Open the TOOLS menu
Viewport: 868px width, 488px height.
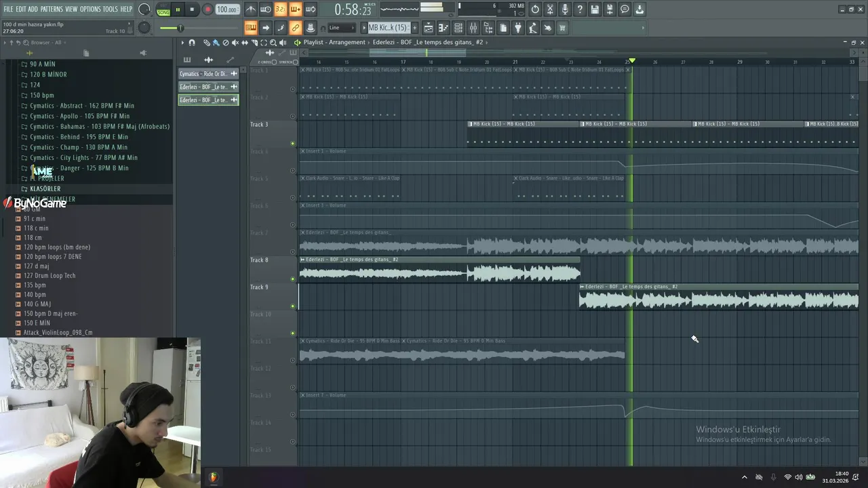pyautogui.click(x=110, y=9)
